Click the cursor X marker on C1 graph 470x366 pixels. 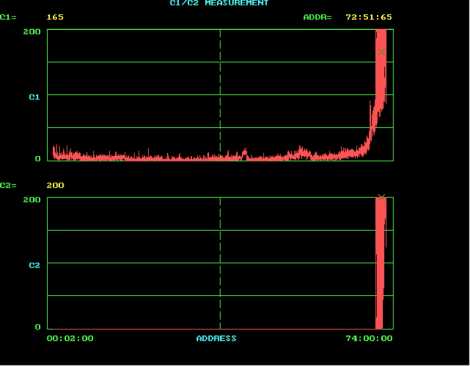tap(382, 52)
